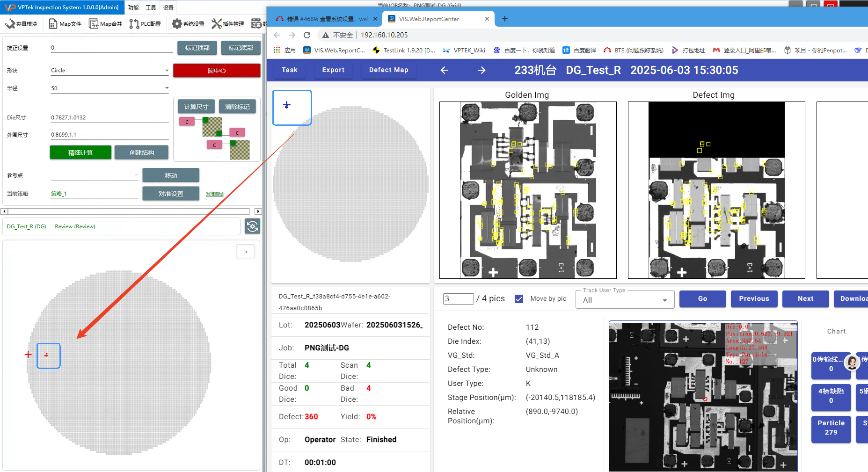Click the Previous button
This screenshot has height=472, width=868.
754,298
